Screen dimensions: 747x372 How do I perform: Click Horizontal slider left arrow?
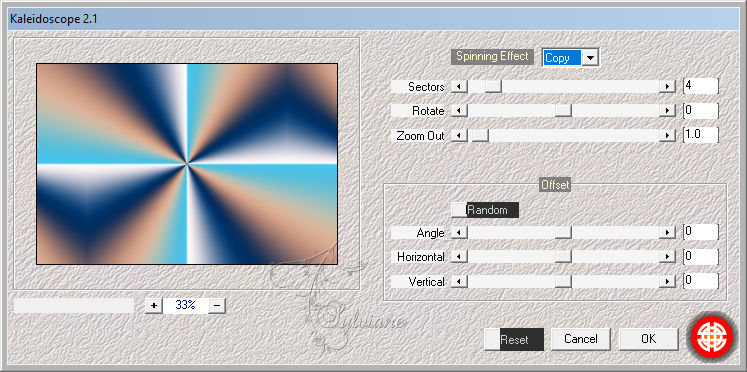pyautogui.click(x=459, y=257)
